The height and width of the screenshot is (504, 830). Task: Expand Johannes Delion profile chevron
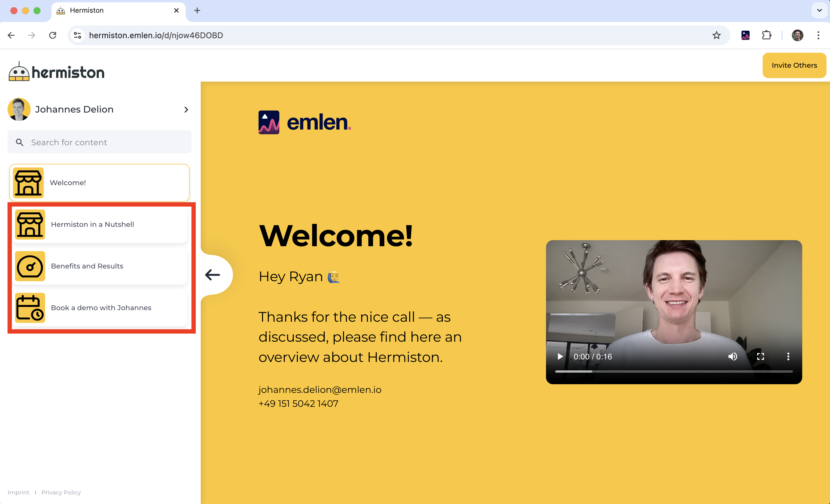coord(186,109)
